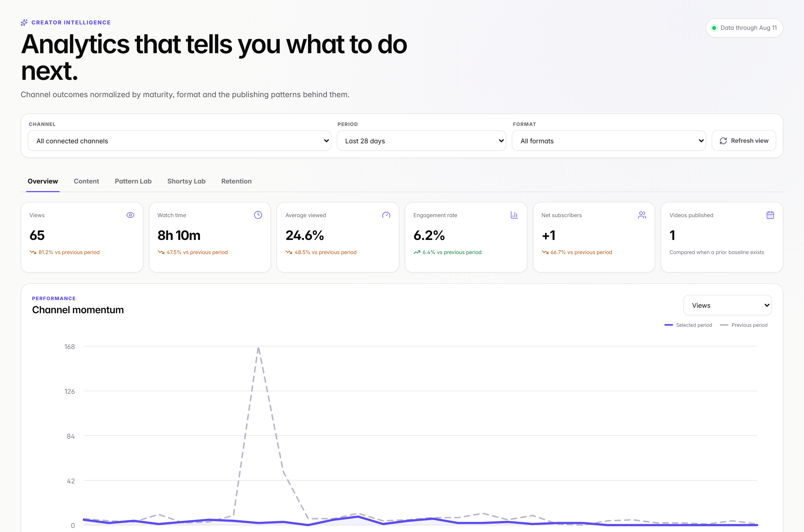The width and height of the screenshot is (804, 532).
Task: Click the Selected period legend swatch
Action: [668, 325]
